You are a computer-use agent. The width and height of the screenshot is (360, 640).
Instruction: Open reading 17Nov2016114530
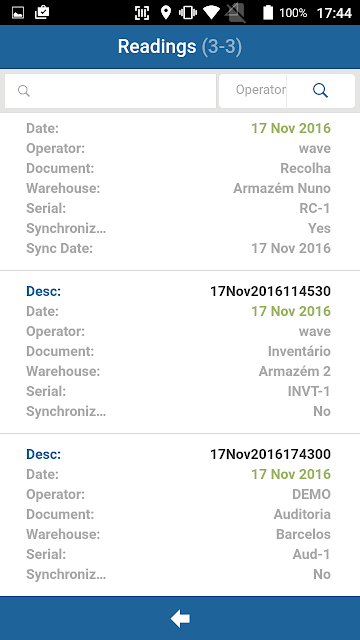tap(180, 352)
